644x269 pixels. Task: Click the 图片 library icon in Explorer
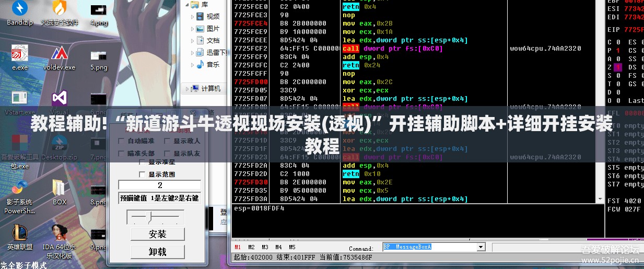[200, 28]
